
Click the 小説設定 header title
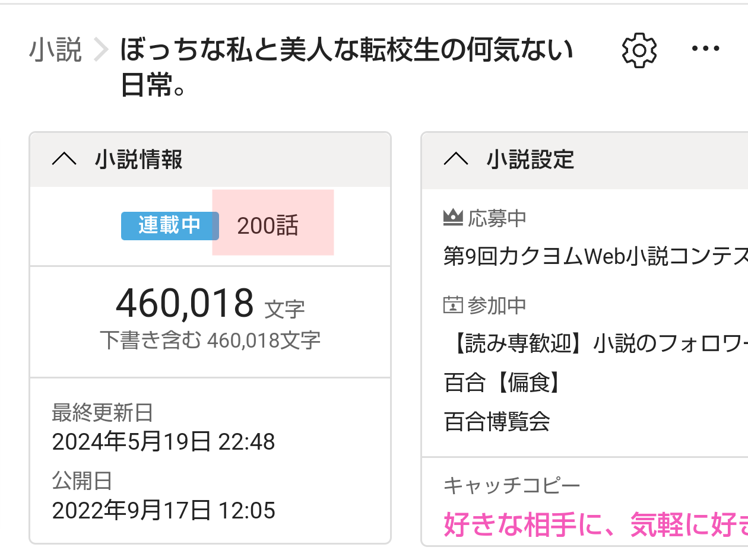[x=530, y=160]
